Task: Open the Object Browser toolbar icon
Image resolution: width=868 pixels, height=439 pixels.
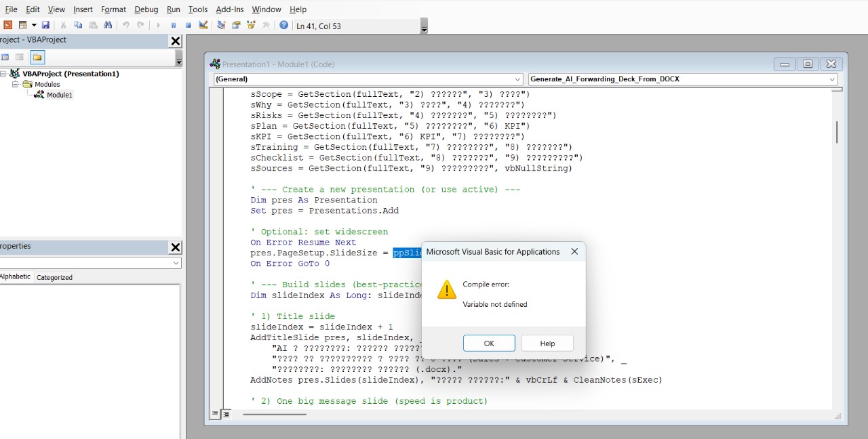Action: point(251,25)
